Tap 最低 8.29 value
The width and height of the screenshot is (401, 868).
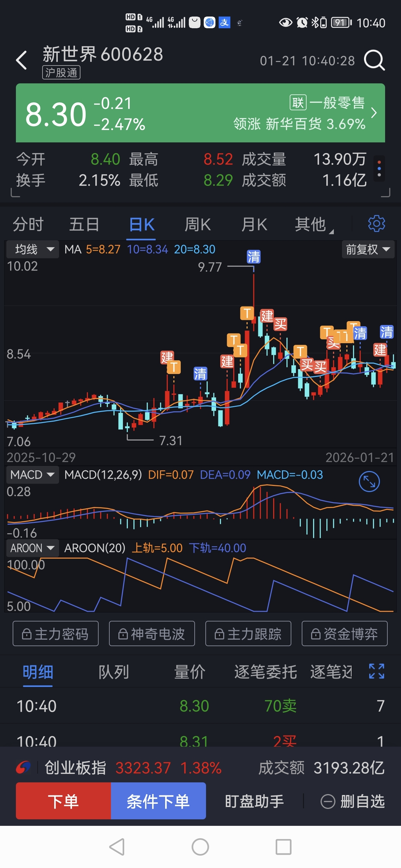[x=218, y=180]
